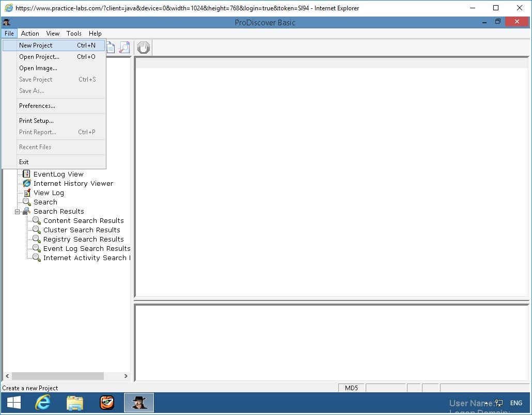This screenshot has width=532, height=415.
Task: Click the tree panel scroll right arrow
Action: click(x=126, y=376)
